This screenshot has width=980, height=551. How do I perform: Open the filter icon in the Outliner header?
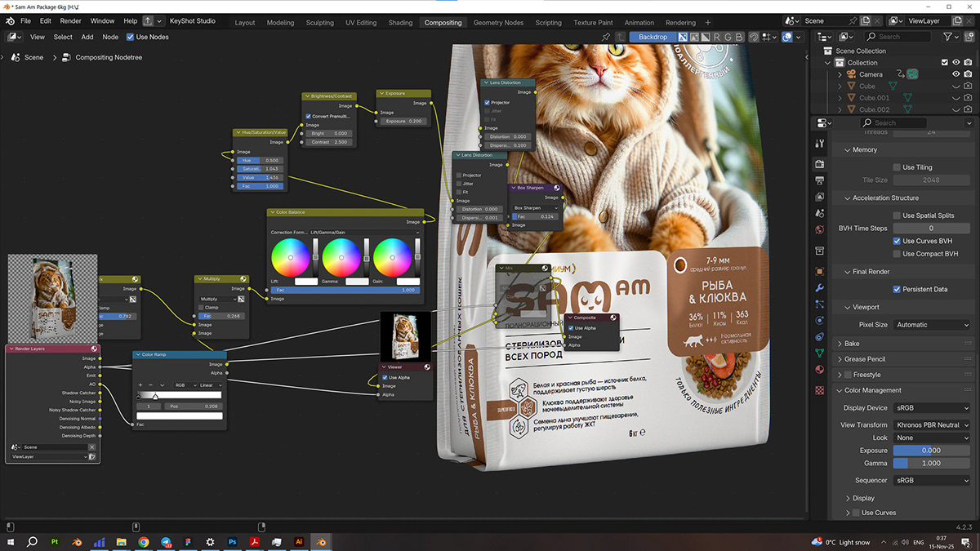click(947, 36)
